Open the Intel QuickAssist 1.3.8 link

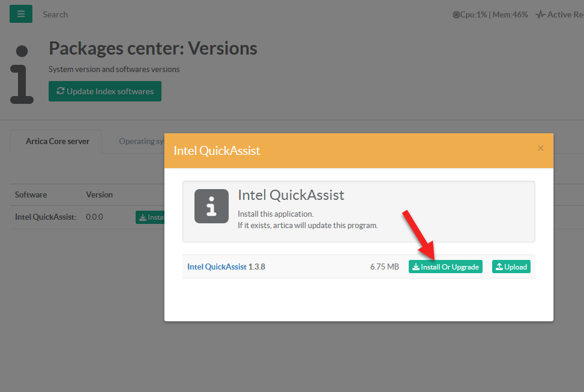(x=217, y=267)
